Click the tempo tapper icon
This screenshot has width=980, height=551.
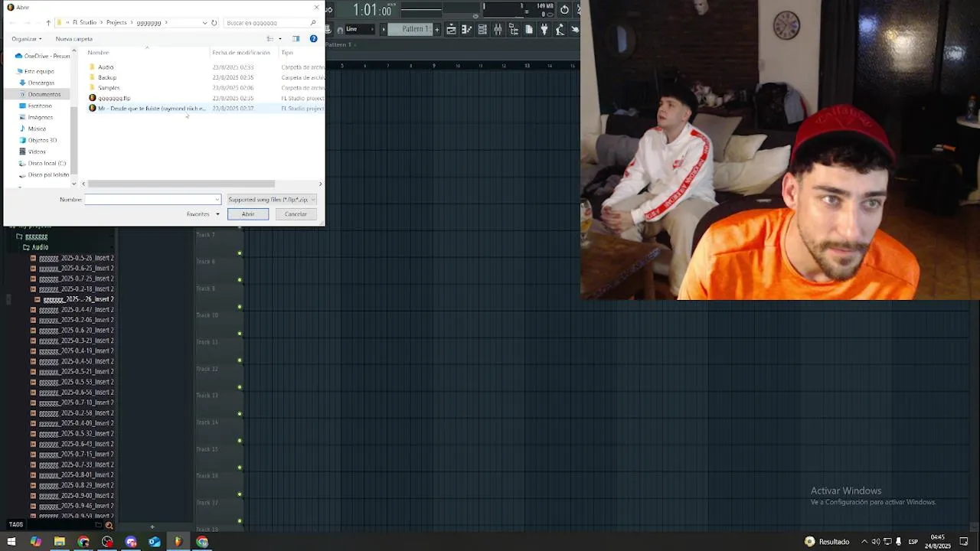[560, 30]
